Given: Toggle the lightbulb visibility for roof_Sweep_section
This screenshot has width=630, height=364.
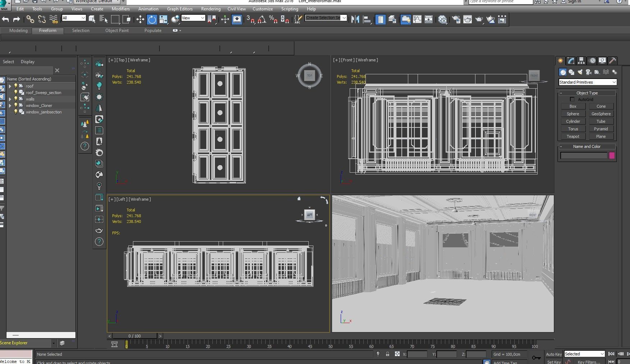Looking at the screenshot, I should point(16,93).
